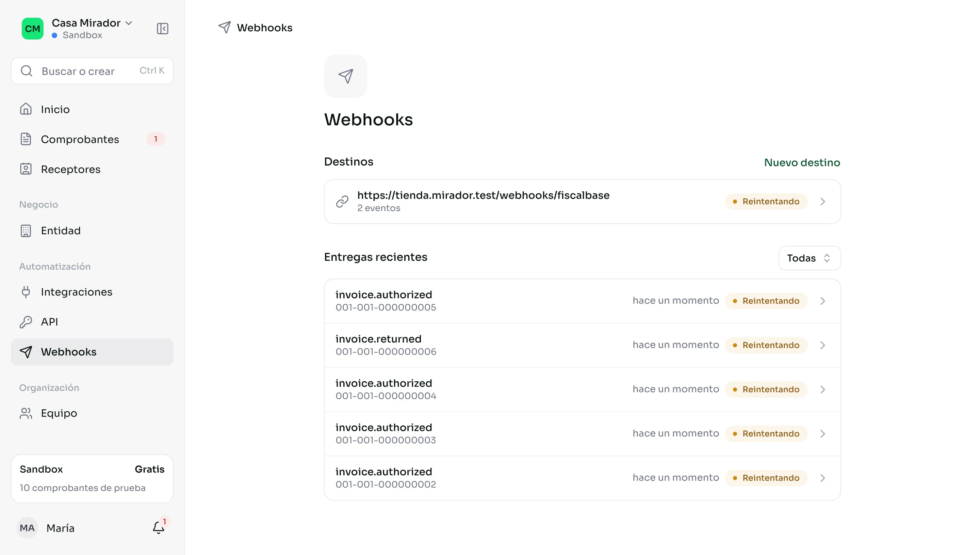Viewport: 980px width, 555px height.
Task: Click destination Reintentando status badge
Action: tap(766, 201)
